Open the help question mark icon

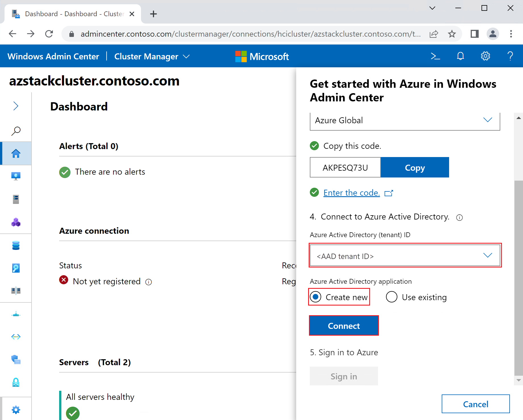pyautogui.click(x=510, y=56)
